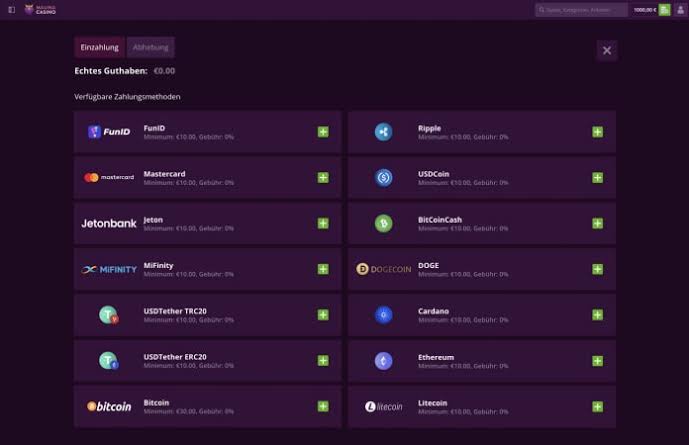The height and width of the screenshot is (445, 689).
Task: Click the Echtes Guthaben €0.00 amount
Action: pyautogui.click(x=164, y=71)
